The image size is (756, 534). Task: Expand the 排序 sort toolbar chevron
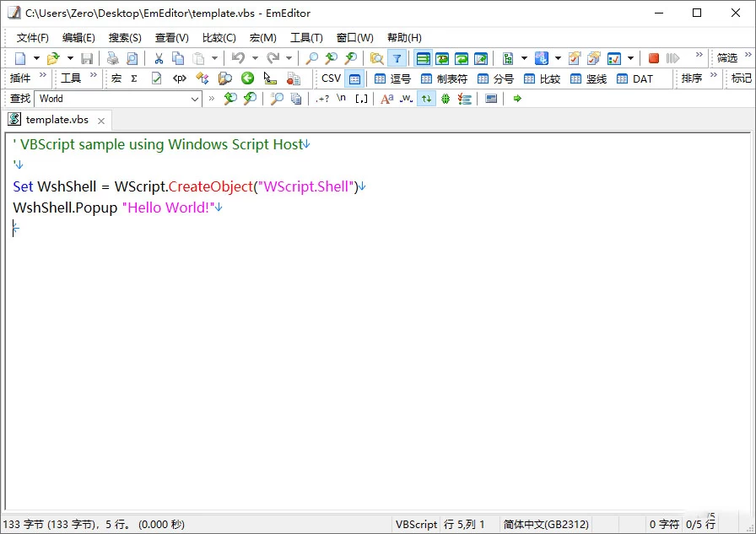(x=714, y=75)
